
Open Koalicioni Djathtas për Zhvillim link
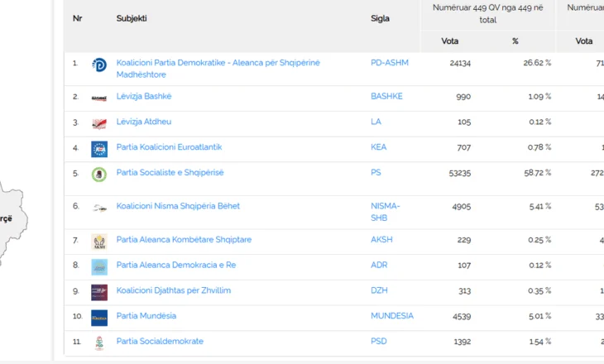174,290
